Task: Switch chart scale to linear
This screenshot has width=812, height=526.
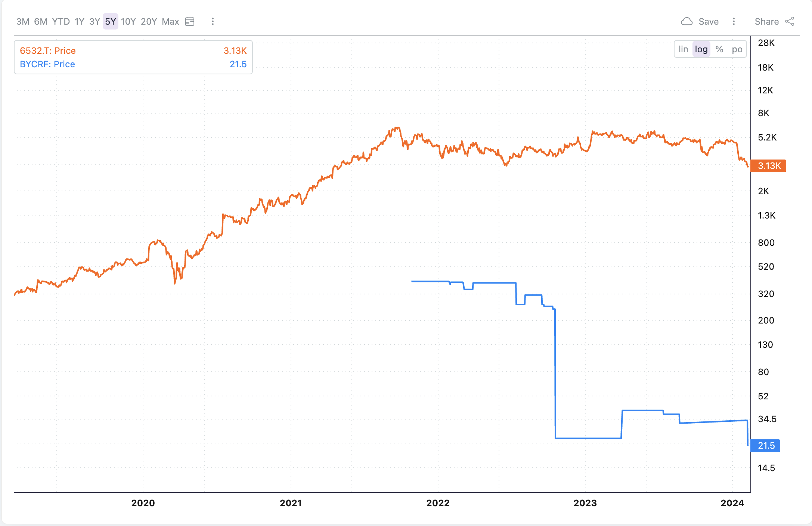Action: tap(683, 49)
